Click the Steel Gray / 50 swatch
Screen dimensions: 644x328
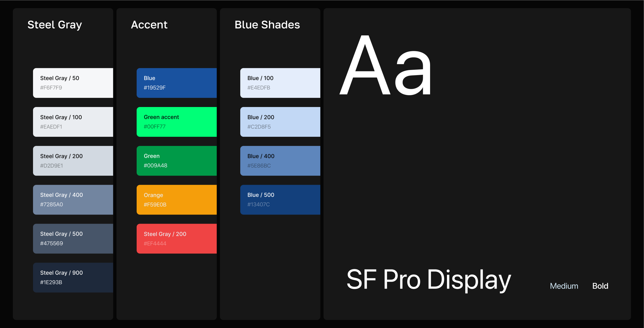click(73, 83)
